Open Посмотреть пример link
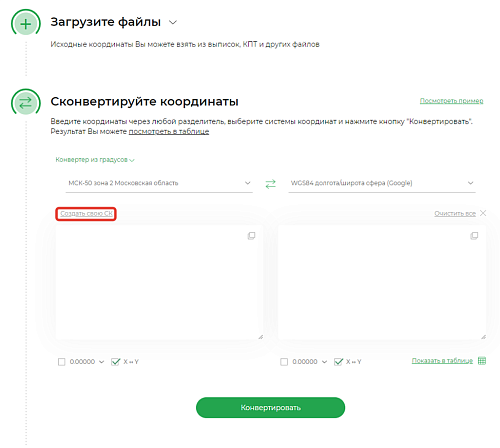 [x=451, y=101]
